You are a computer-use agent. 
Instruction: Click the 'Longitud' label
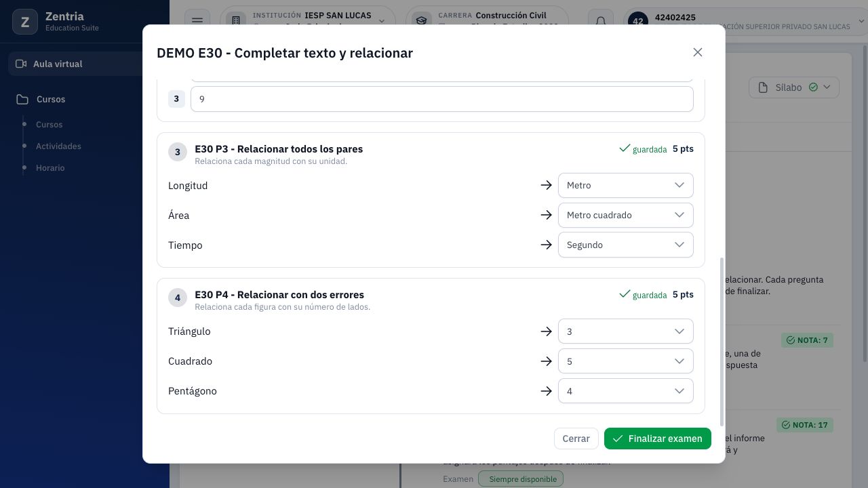(188, 186)
